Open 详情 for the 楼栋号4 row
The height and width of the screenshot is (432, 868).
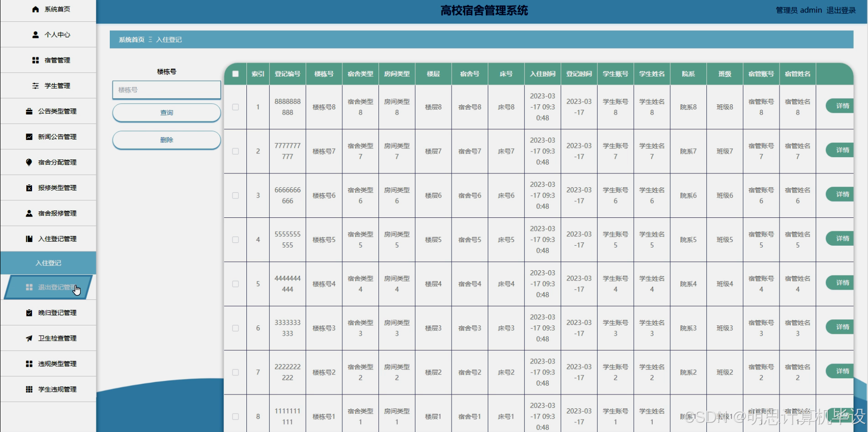pos(840,283)
